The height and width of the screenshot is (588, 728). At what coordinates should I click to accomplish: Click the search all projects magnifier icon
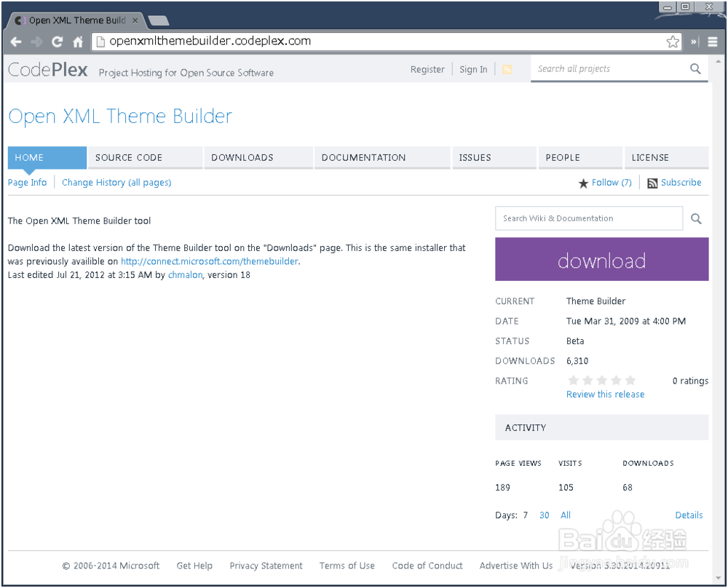point(695,68)
